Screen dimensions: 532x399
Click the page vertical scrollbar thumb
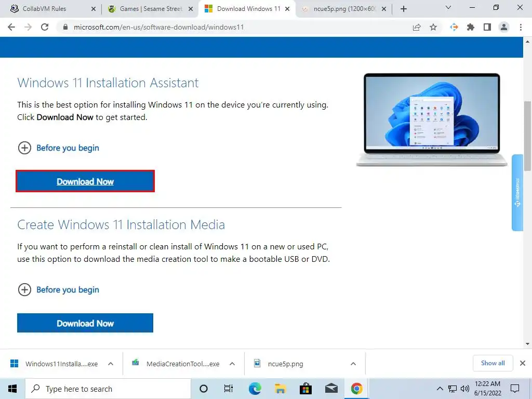click(x=527, y=136)
